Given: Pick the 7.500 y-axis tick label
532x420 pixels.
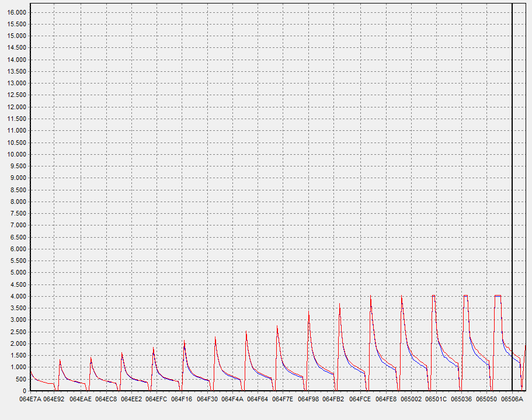Looking at the screenshot, I should (18, 213).
